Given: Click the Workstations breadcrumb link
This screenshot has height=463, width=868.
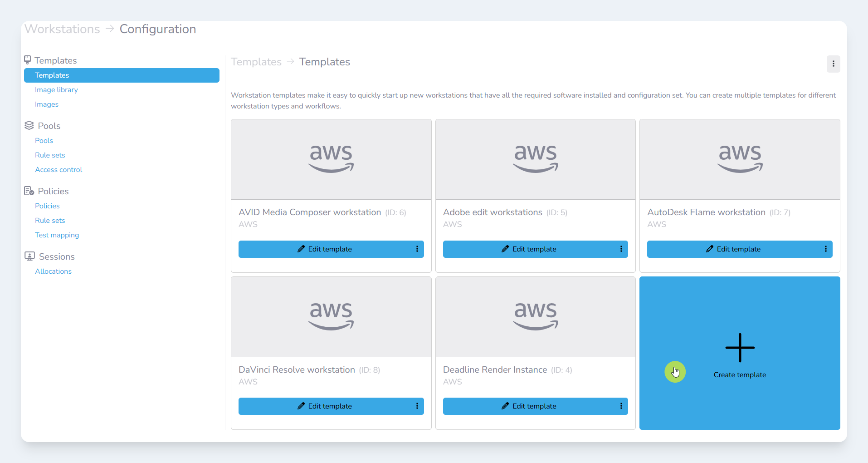Looking at the screenshot, I should (x=62, y=29).
